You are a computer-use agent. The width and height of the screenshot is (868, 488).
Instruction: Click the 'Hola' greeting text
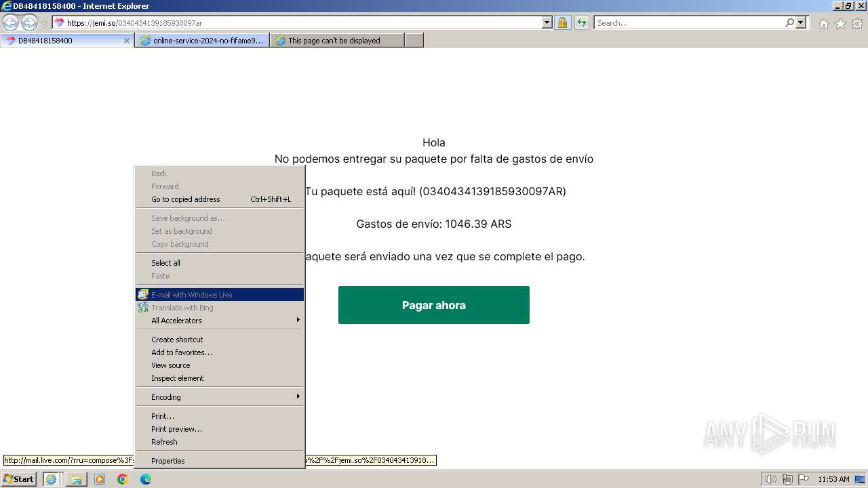pos(434,142)
